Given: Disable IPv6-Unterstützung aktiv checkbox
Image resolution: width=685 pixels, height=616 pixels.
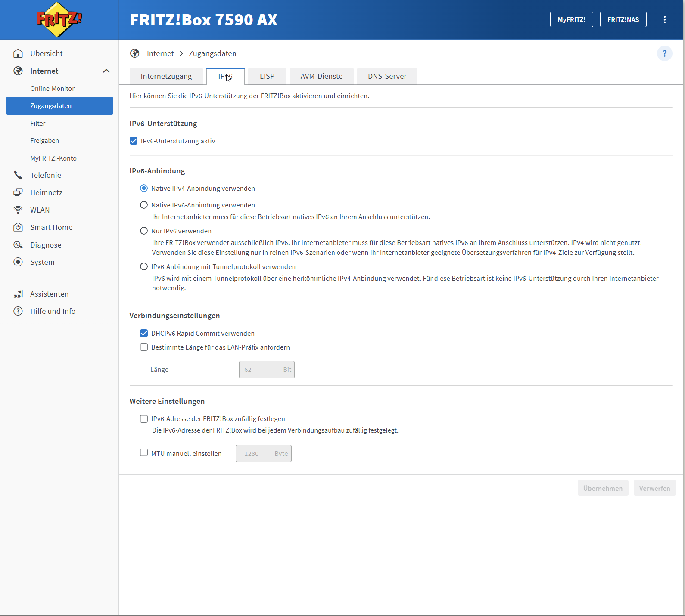Looking at the screenshot, I should 134,141.
